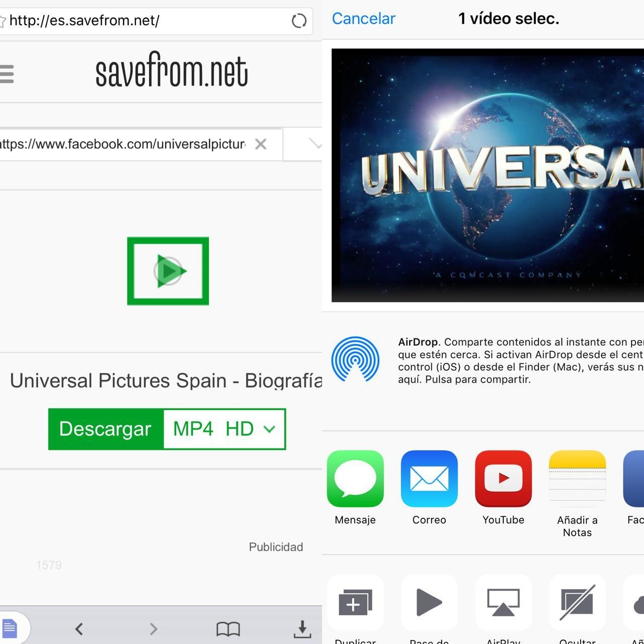Viewport: 644px width, 644px height.
Task: Open the browser downloads icon
Action: click(x=302, y=628)
